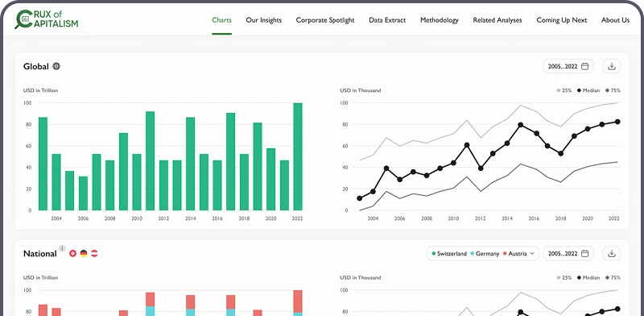Toggle 75% series in Global legend
This screenshot has width=644, height=316.
613,90
